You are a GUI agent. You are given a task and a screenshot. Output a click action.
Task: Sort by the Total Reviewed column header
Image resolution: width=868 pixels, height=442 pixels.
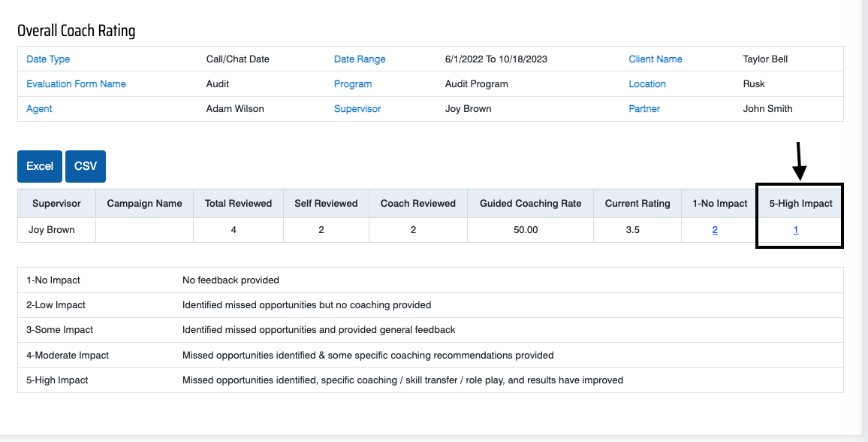(x=238, y=203)
